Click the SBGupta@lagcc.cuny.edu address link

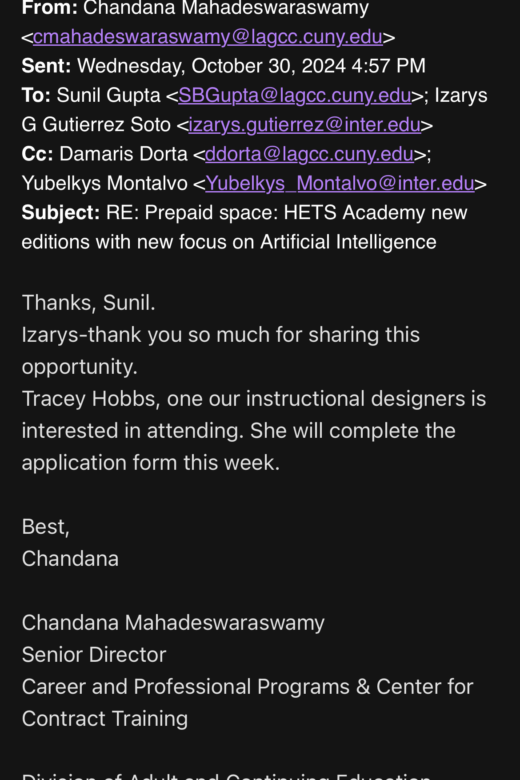click(x=295, y=96)
